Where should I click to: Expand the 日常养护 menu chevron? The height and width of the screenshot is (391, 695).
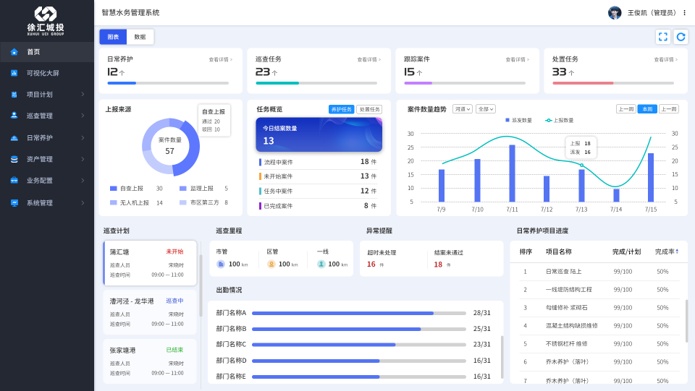click(x=83, y=138)
